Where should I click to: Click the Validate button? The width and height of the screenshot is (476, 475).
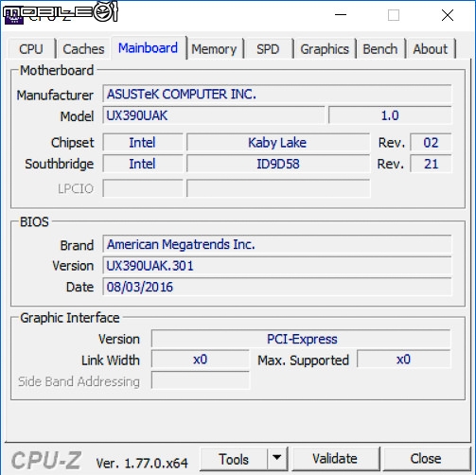(x=335, y=459)
